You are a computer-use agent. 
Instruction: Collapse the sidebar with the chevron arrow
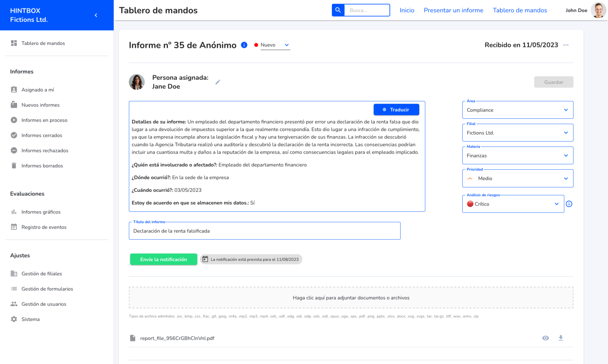coord(96,15)
